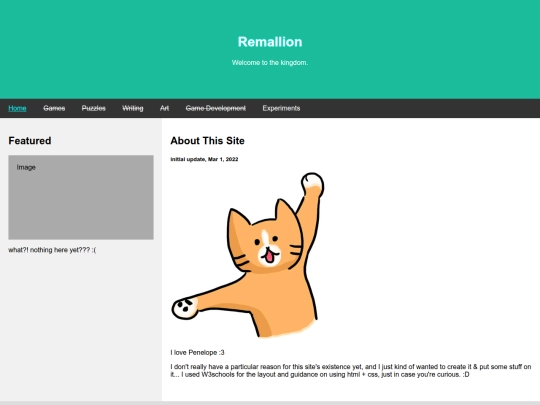
Task: Visit the Art section
Action: tap(164, 108)
